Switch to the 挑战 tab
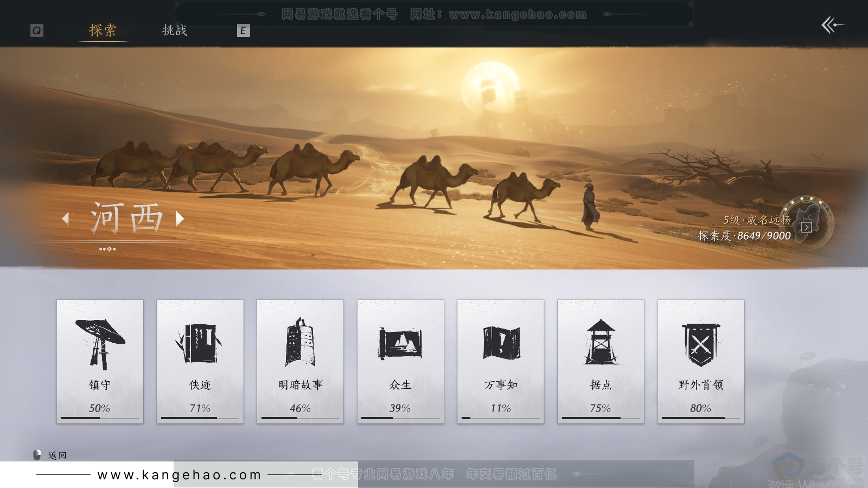This screenshot has height=488, width=868. point(175,31)
